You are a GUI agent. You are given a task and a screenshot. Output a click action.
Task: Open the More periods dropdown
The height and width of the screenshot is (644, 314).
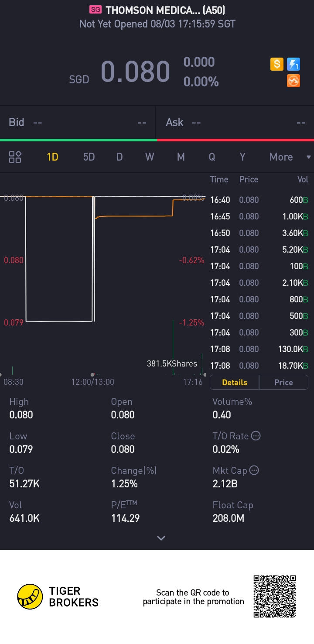coord(290,157)
